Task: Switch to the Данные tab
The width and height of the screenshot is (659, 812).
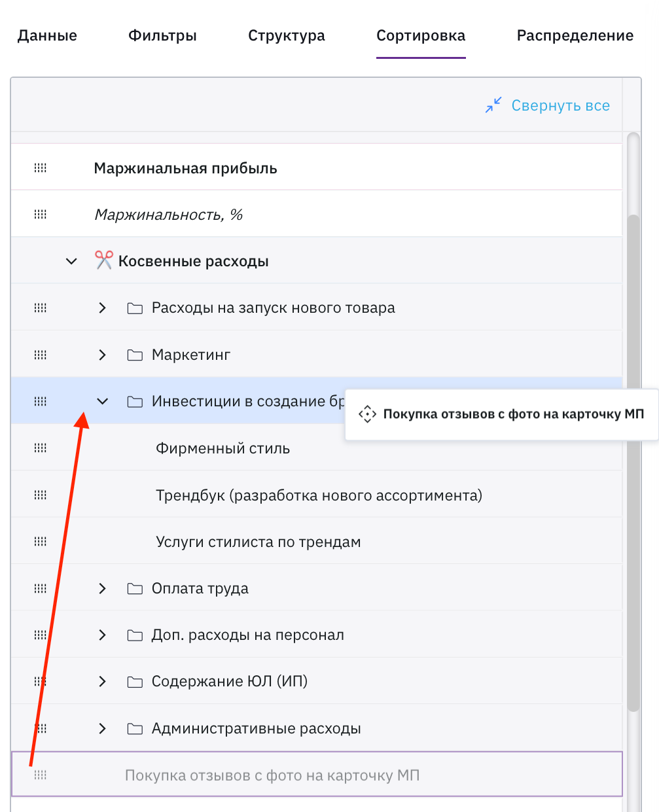Action: click(x=47, y=36)
